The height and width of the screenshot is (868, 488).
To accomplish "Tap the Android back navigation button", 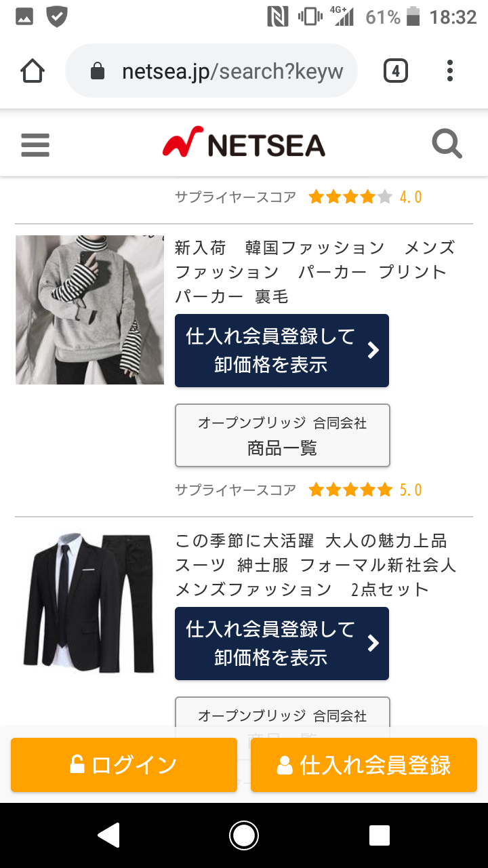I will (x=108, y=835).
